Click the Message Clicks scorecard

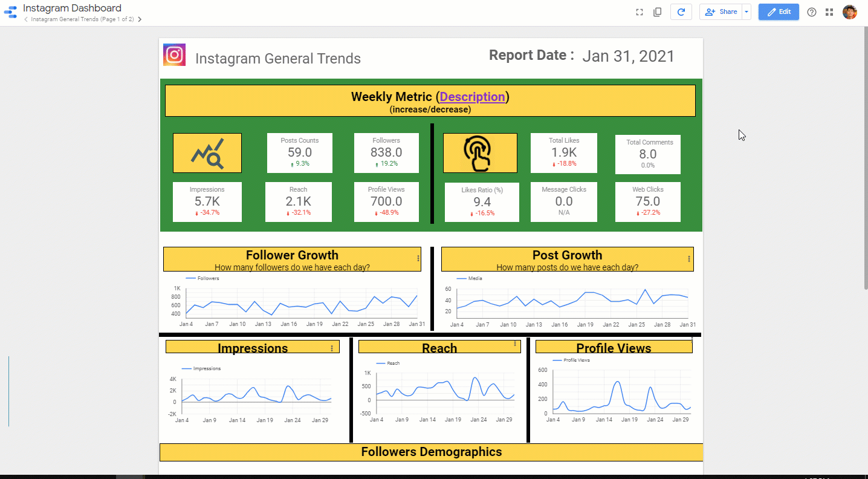(x=564, y=202)
